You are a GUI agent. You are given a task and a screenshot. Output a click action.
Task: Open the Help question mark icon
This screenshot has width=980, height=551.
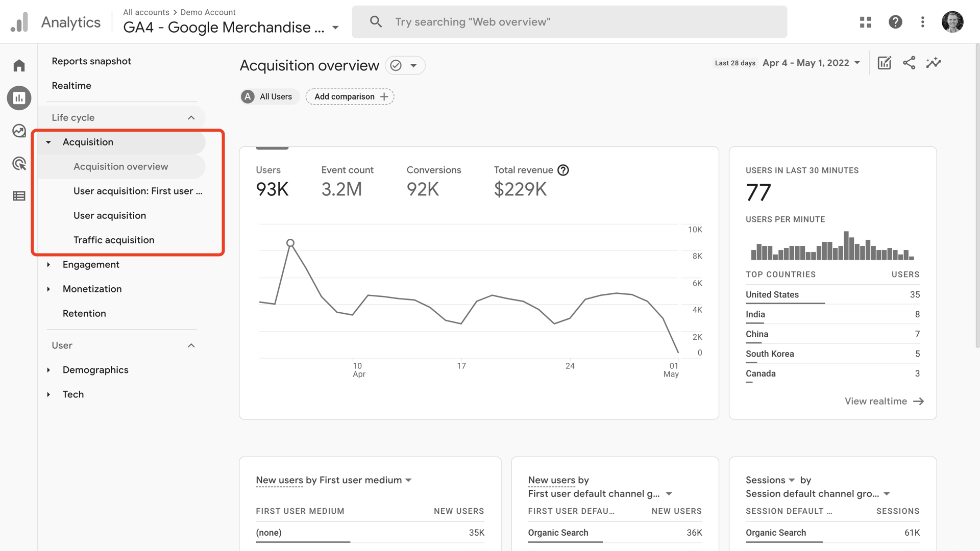point(896,21)
